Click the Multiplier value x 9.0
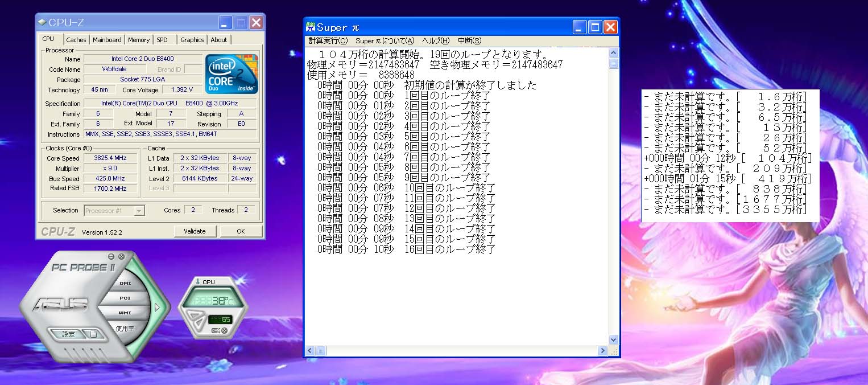 [x=111, y=169]
